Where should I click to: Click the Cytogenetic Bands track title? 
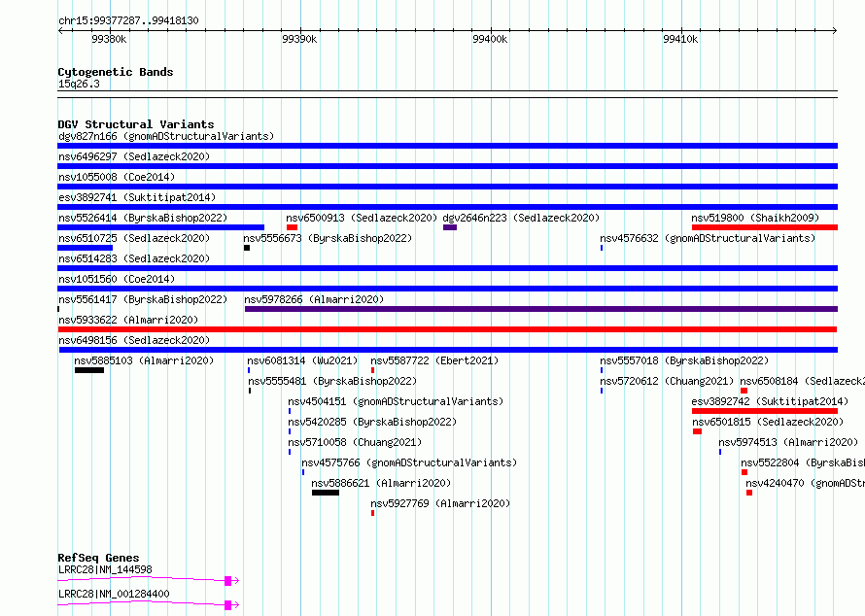click(116, 72)
